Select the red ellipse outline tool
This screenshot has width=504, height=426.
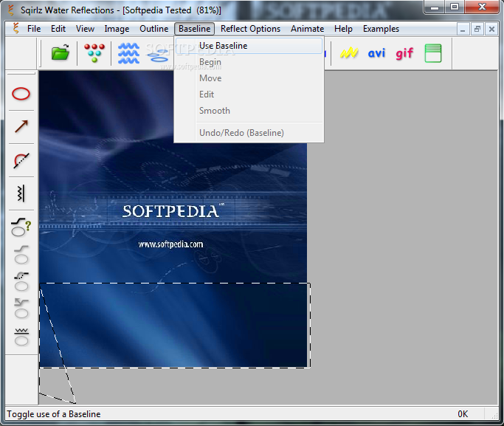pyautogui.click(x=21, y=94)
